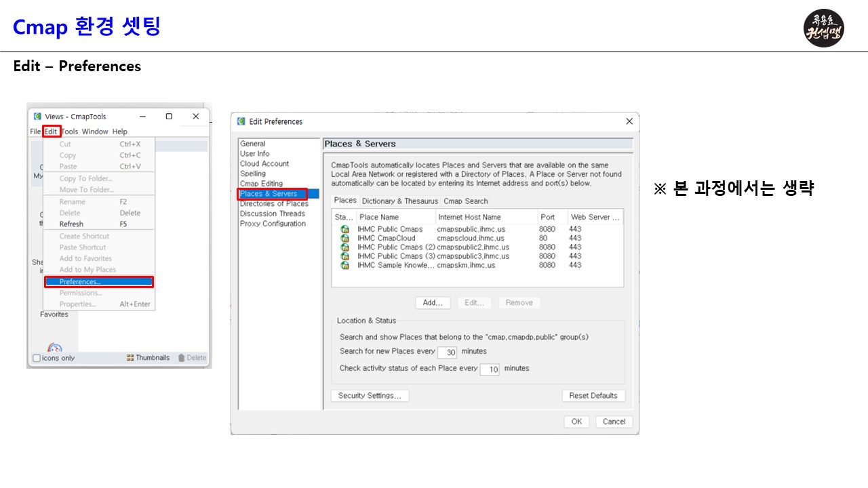The image size is (868, 488).
Task: Choose Create Shortcut menu entry
Action: point(99,237)
